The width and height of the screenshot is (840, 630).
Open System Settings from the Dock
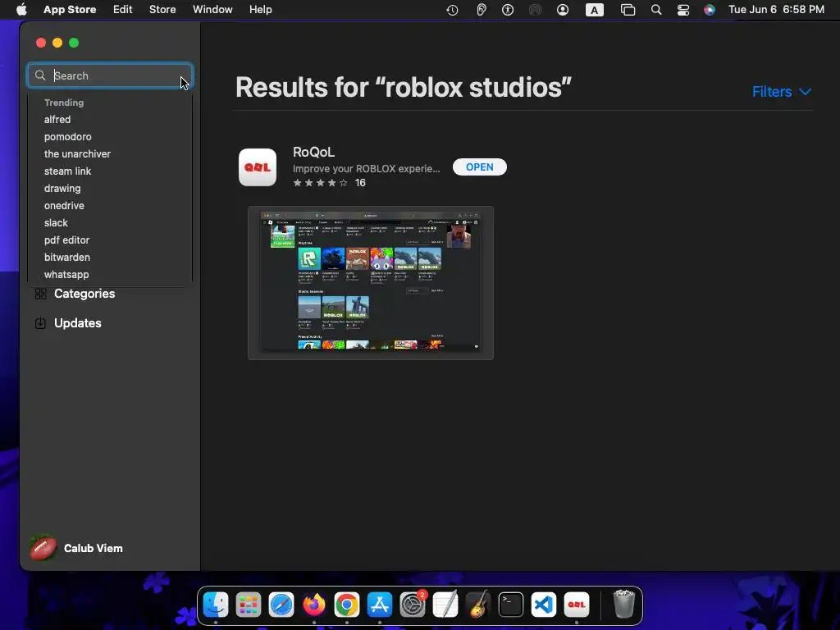point(413,605)
